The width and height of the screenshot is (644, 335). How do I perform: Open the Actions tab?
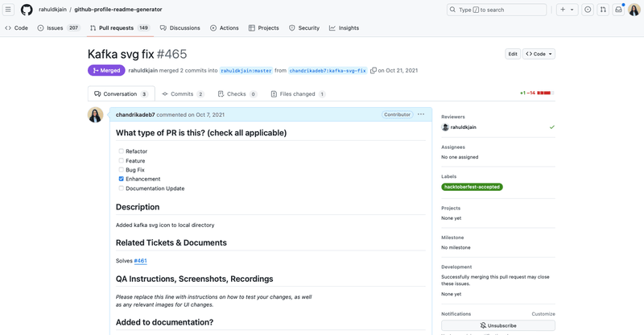coord(225,28)
